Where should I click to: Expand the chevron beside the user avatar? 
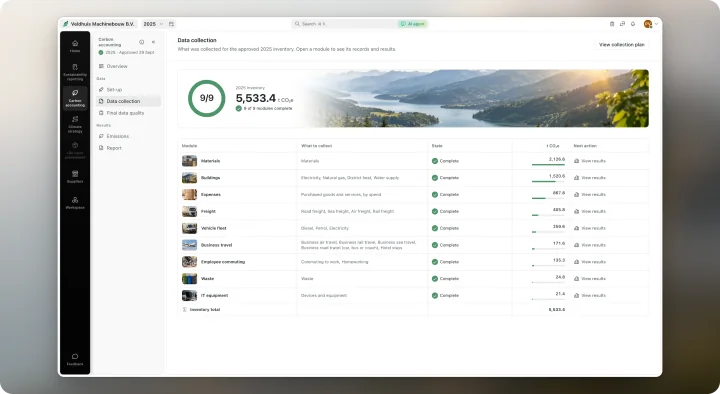click(x=656, y=24)
